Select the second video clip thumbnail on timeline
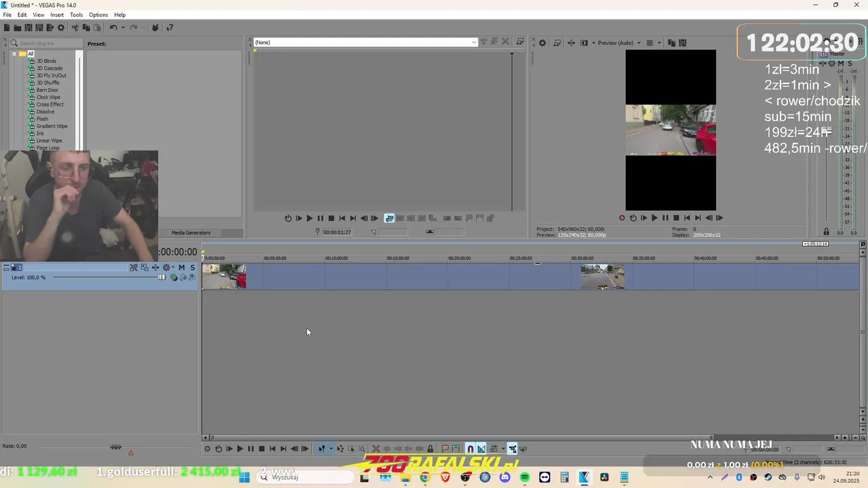The height and width of the screenshot is (488, 868). (x=603, y=277)
